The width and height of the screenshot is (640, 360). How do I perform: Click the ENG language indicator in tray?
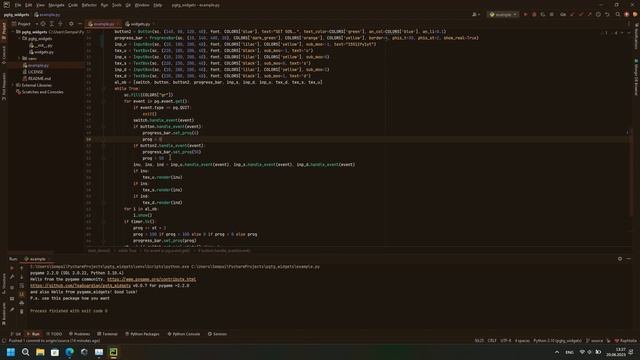[x=569, y=352]
